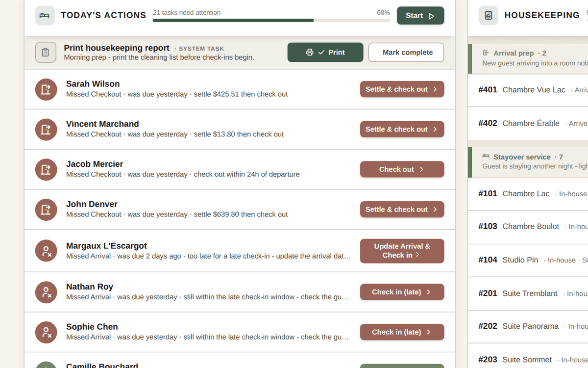Open room #401 Chambre Vue Lac
Viewport: 588px width, 368px height.
pyautogui.click(x=528, y=90)
